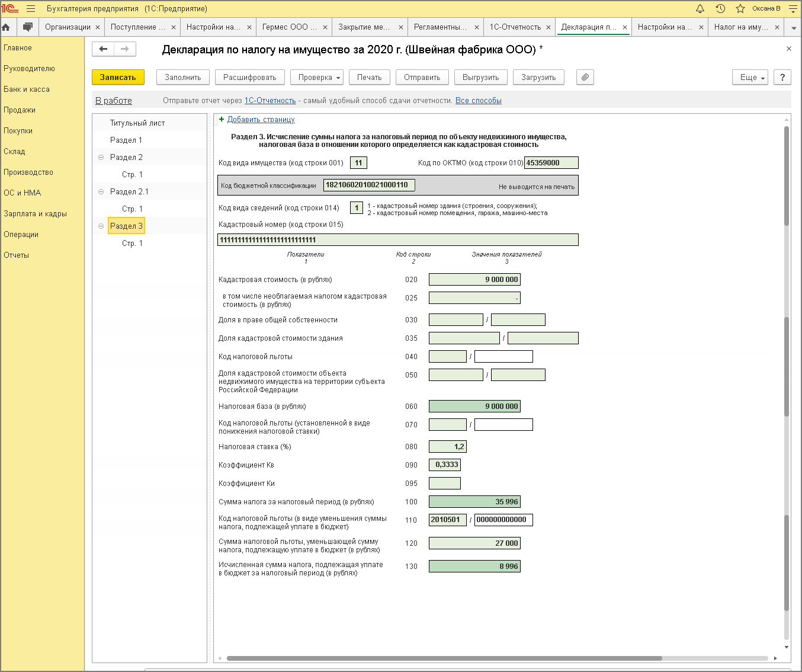802x672 pixels.
Task: Close the Декларация form with X
Action: [x=789, y=49]
